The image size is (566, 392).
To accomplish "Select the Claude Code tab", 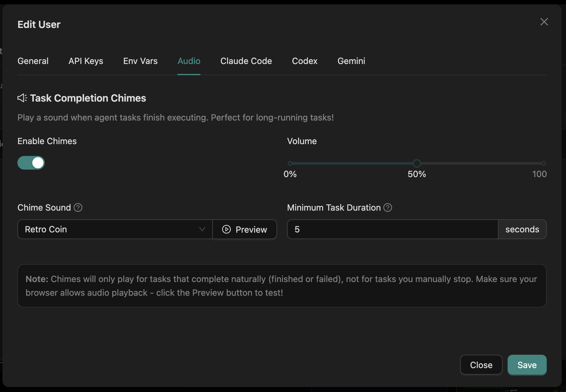I will [x=246, y=61].
